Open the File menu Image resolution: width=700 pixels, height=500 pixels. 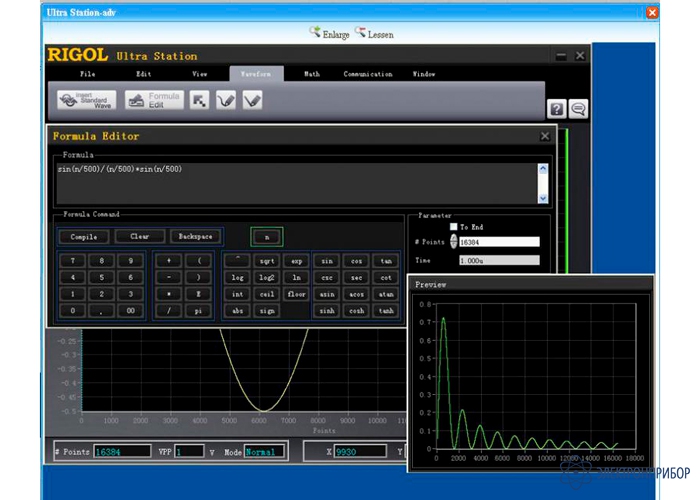88,74
